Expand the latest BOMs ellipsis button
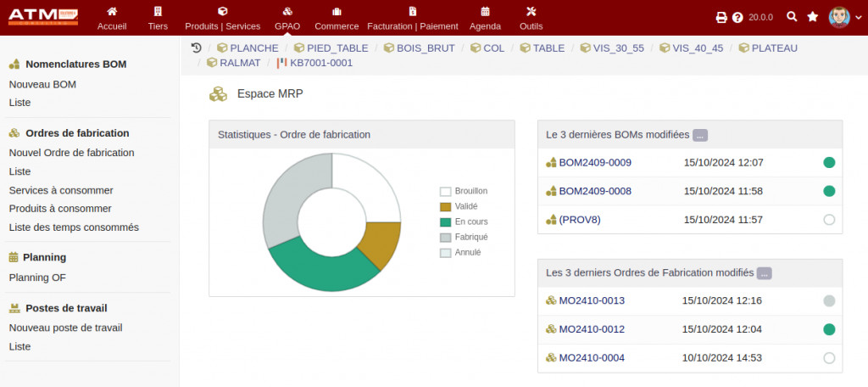This screenshot has height=387, width=868. pos(700,135)
